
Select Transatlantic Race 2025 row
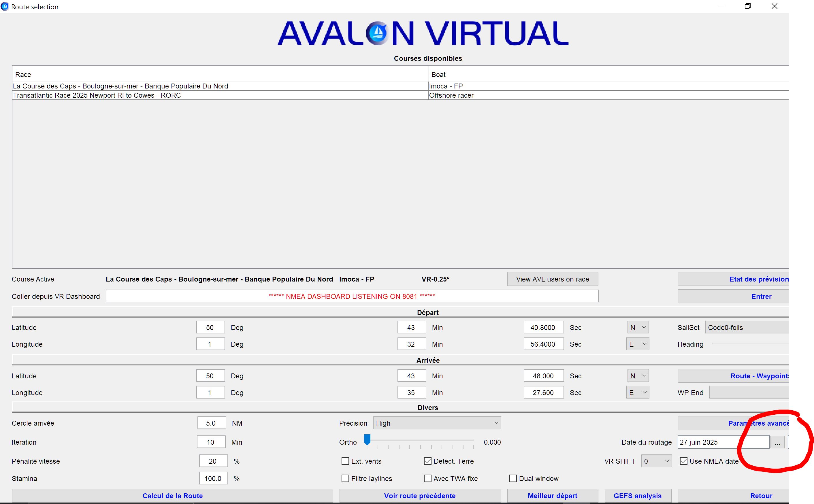97,95
